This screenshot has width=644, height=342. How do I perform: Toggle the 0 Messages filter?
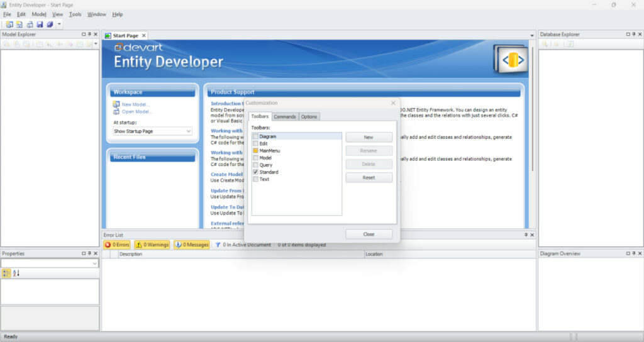(192, 245)
